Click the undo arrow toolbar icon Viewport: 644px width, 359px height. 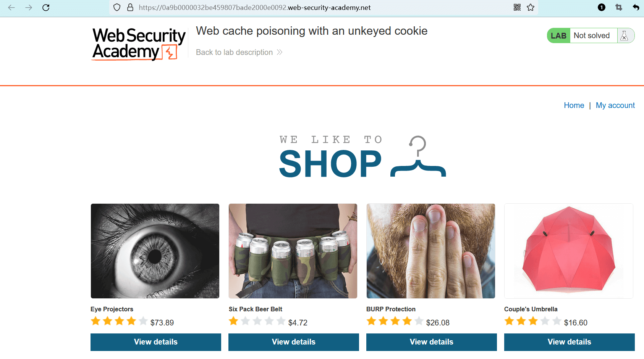[x=636, y=8]
